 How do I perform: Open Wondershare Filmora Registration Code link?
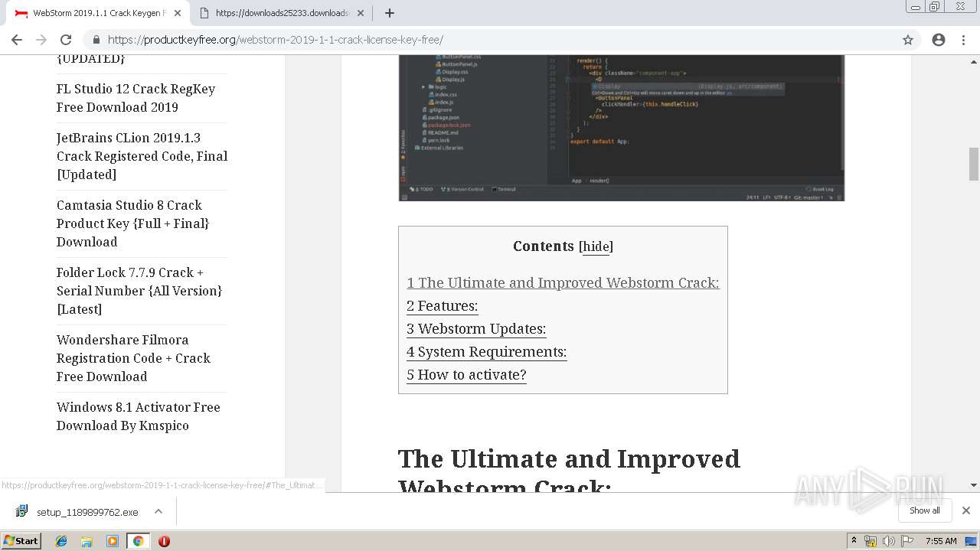pos(133,358)
